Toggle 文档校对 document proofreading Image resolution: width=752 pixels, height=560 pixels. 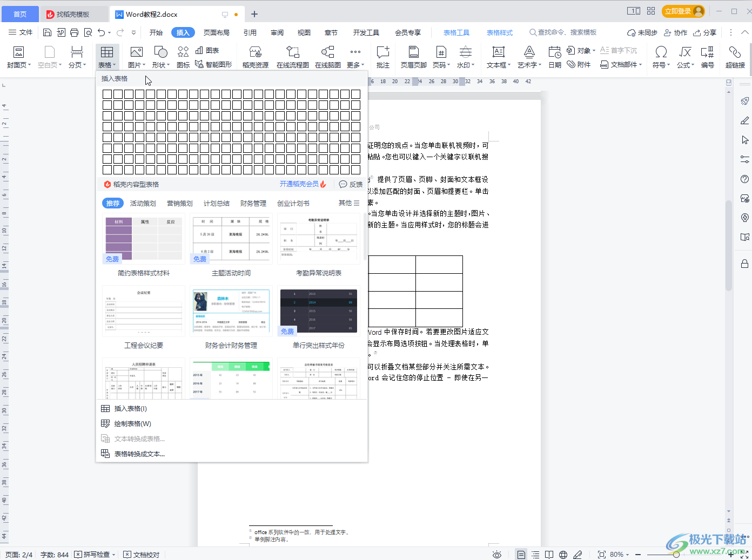point(142,555)
